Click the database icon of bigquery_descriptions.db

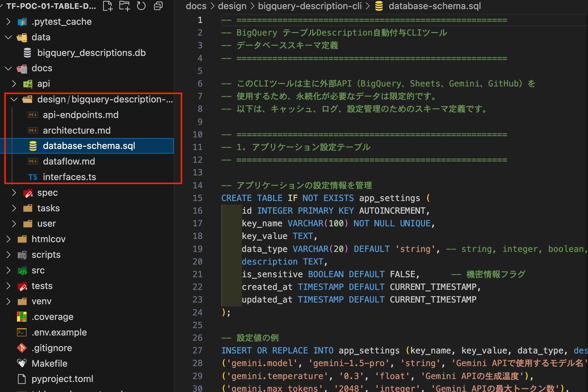coord(27,53)
